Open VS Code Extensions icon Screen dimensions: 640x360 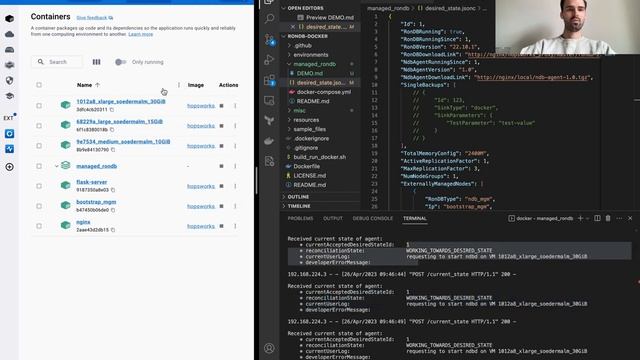[269, 80]
